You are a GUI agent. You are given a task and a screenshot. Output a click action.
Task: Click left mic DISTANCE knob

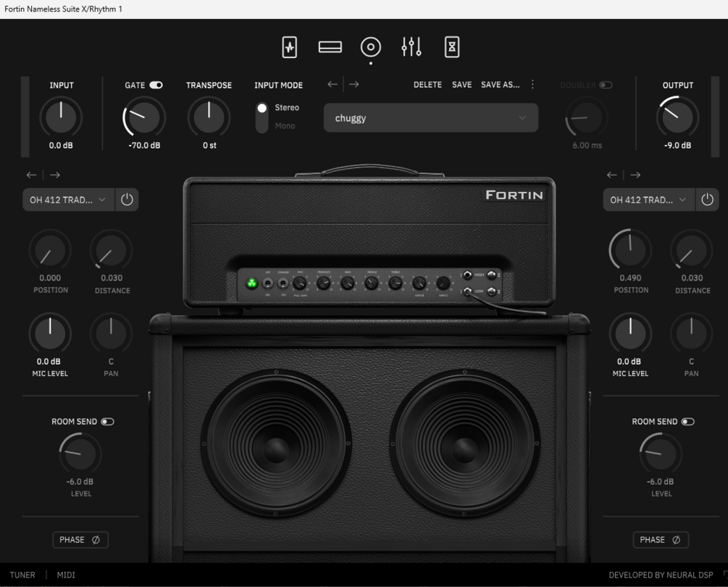tap(111, 250)
